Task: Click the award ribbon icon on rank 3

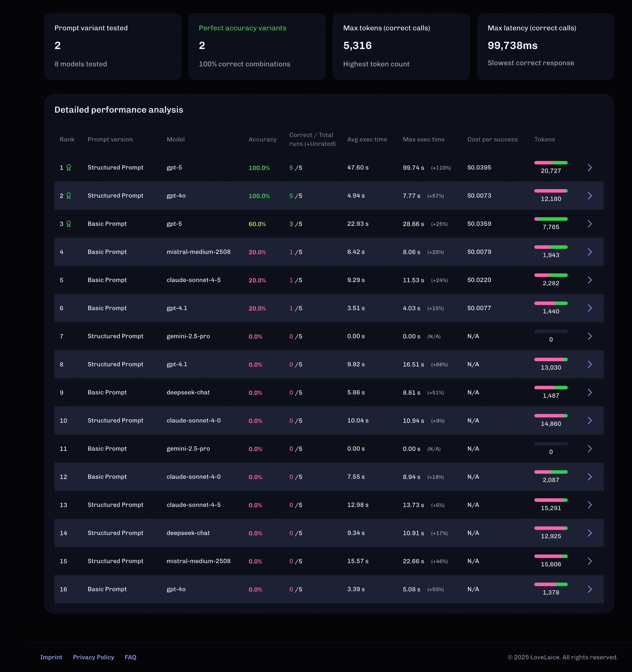Action: [x=69, y=224]
